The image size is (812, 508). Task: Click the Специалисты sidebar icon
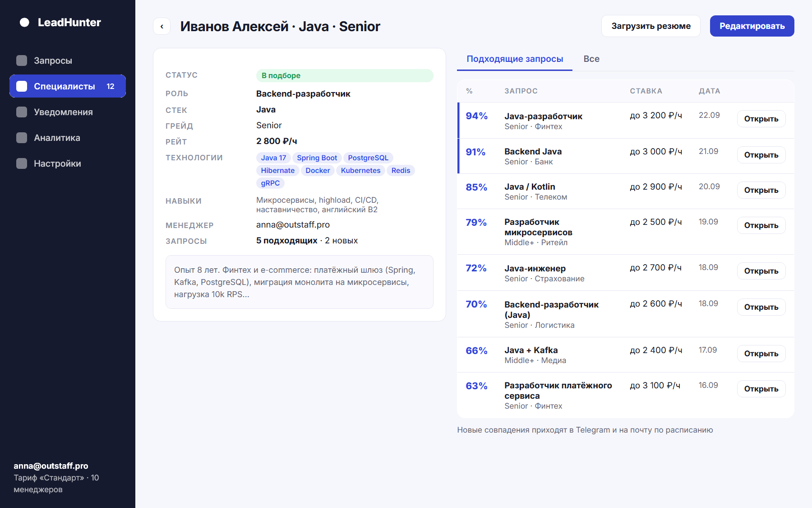click(22, 86)
